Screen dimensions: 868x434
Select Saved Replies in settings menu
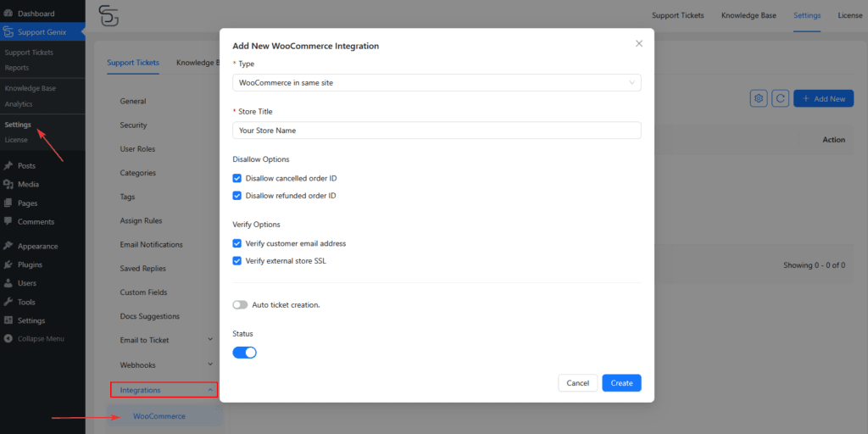tap(143, 268)
